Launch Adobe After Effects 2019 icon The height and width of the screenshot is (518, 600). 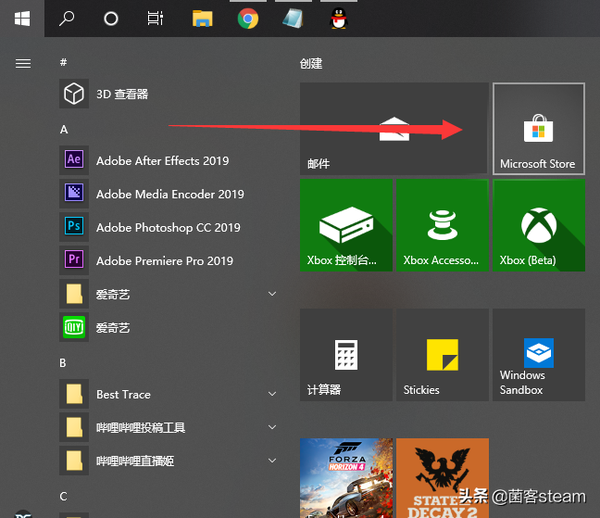[74, 160]
